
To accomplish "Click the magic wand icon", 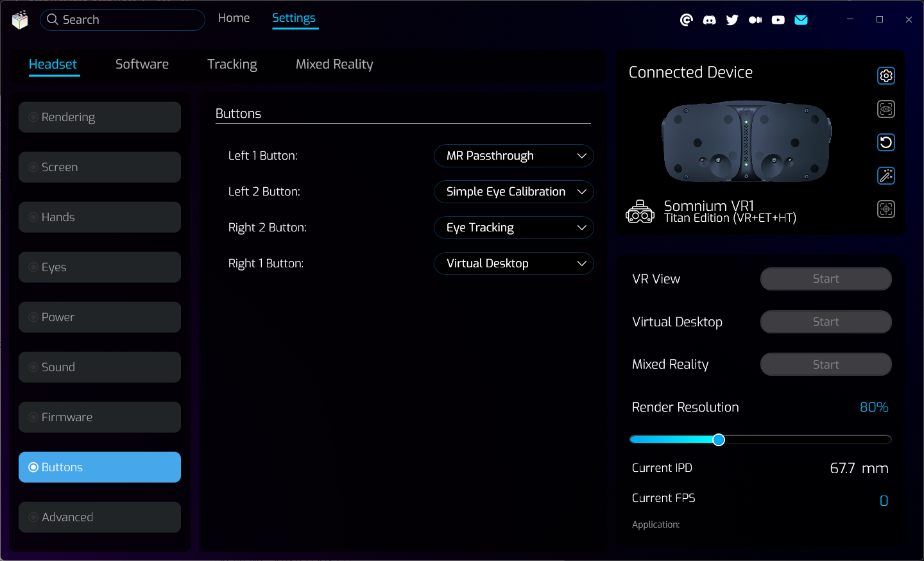I will click(886, 176).
